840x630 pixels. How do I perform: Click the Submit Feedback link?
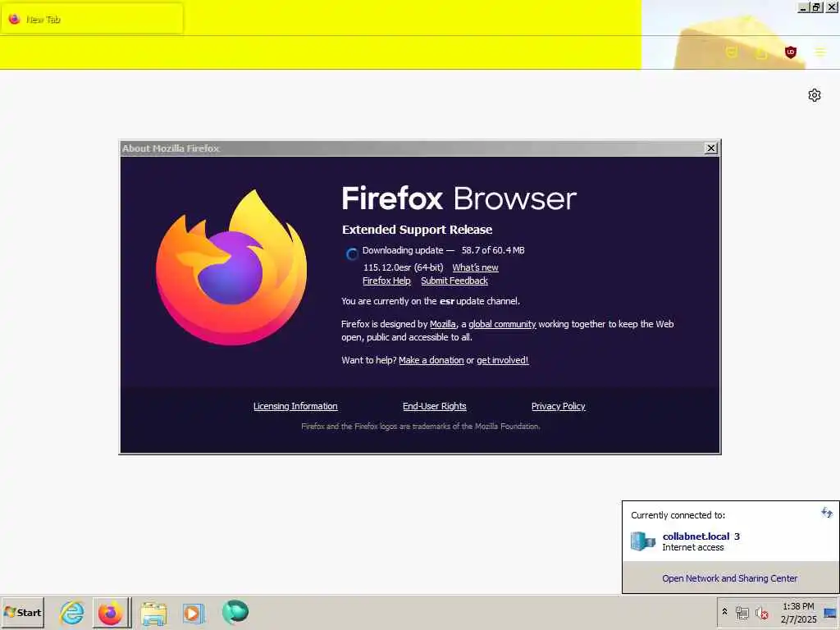point(454,281)
